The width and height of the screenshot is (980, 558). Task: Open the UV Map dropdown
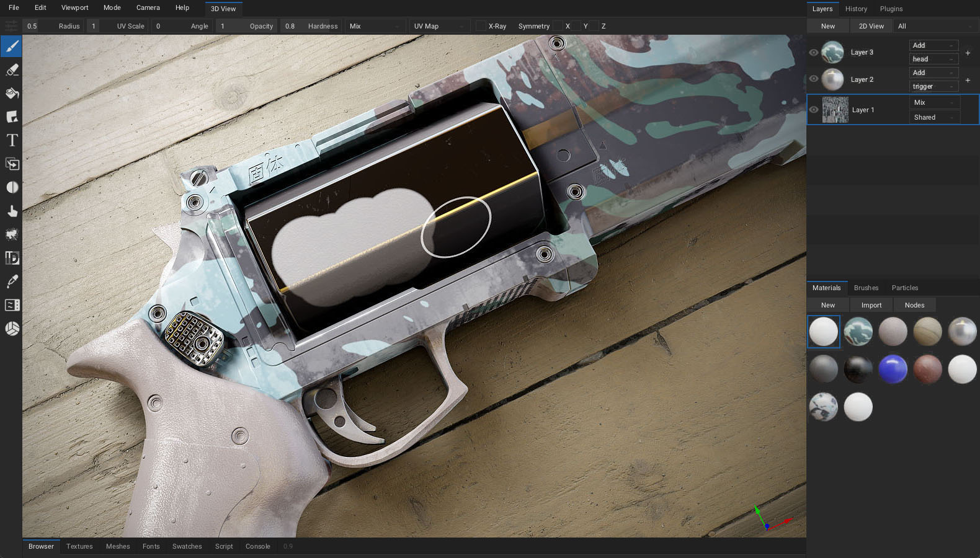tap(439, 26)
